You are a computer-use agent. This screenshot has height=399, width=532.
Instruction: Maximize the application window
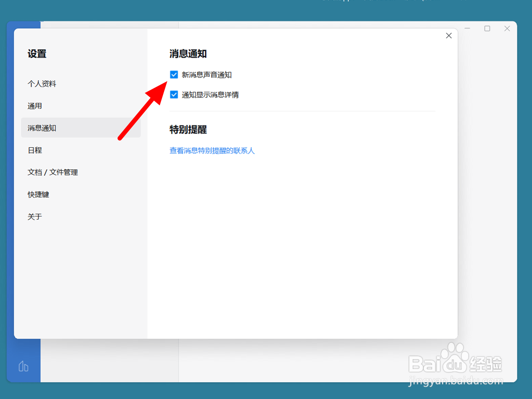[x=487, y=28]
